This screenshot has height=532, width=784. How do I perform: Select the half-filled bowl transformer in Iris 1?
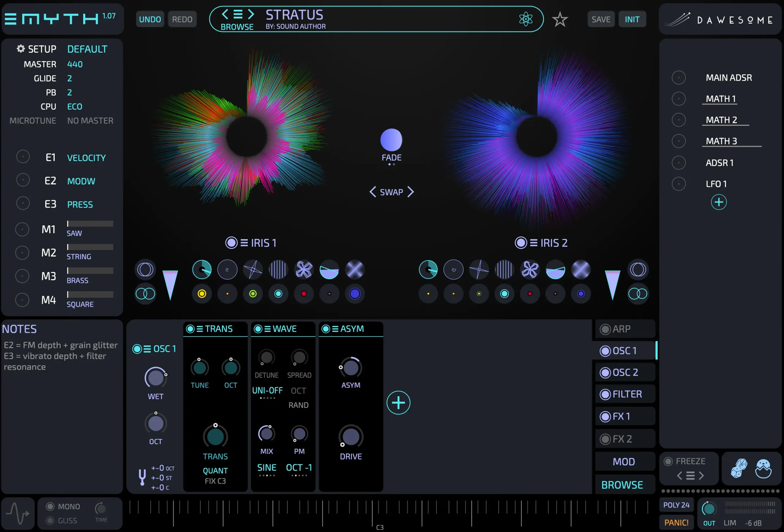pos(329,270)
